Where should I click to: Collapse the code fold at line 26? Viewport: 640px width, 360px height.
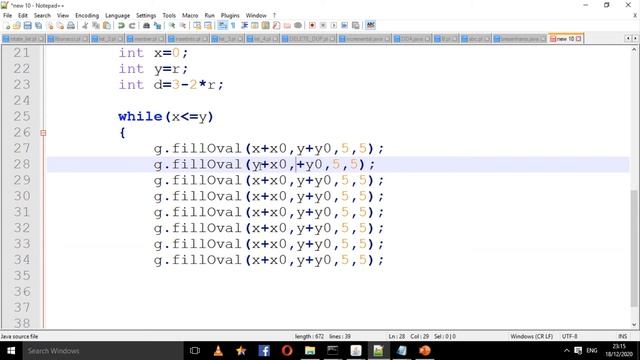[43, 133]
